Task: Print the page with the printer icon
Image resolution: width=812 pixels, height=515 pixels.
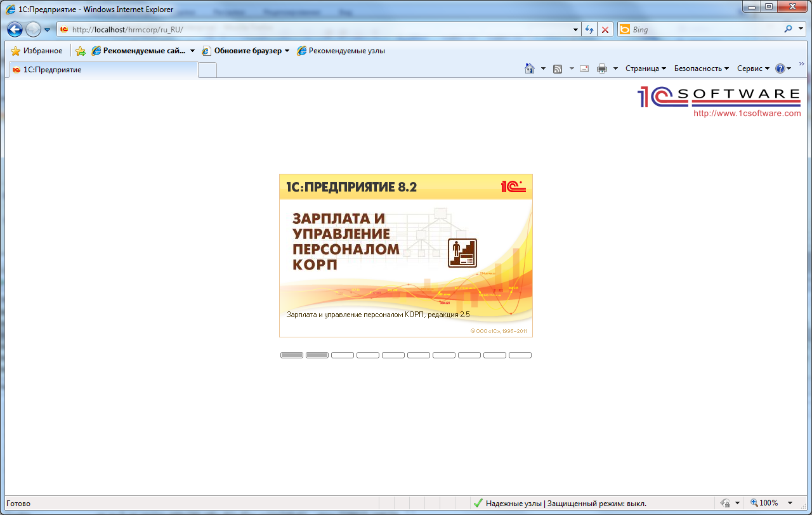Action: pyautogui.click(x=602, y=68)
